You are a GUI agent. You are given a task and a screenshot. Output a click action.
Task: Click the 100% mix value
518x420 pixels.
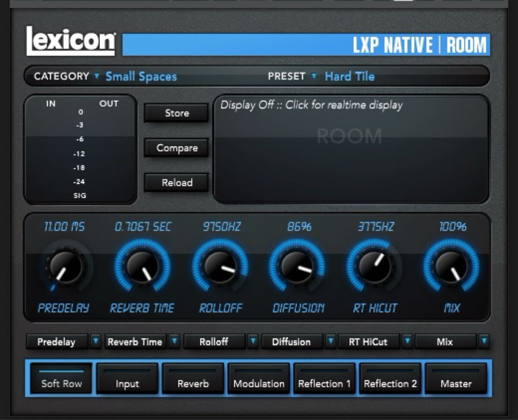pos(452,227)
